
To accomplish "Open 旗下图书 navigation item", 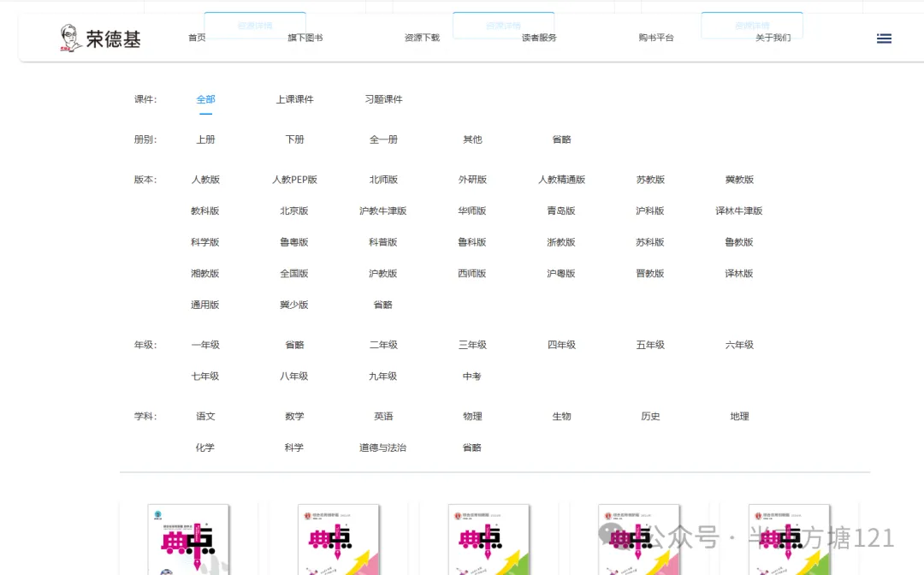I will click(x=305, y=38).
